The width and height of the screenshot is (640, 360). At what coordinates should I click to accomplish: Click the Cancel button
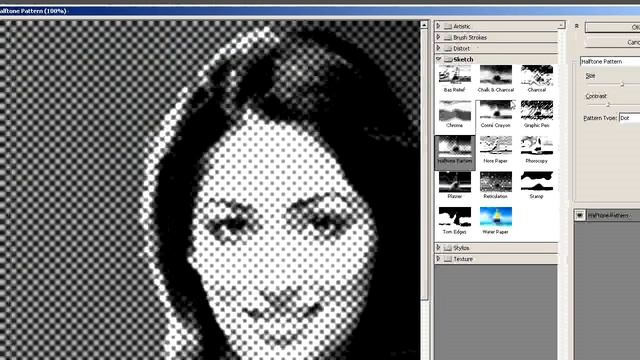[x=612, y=42]
